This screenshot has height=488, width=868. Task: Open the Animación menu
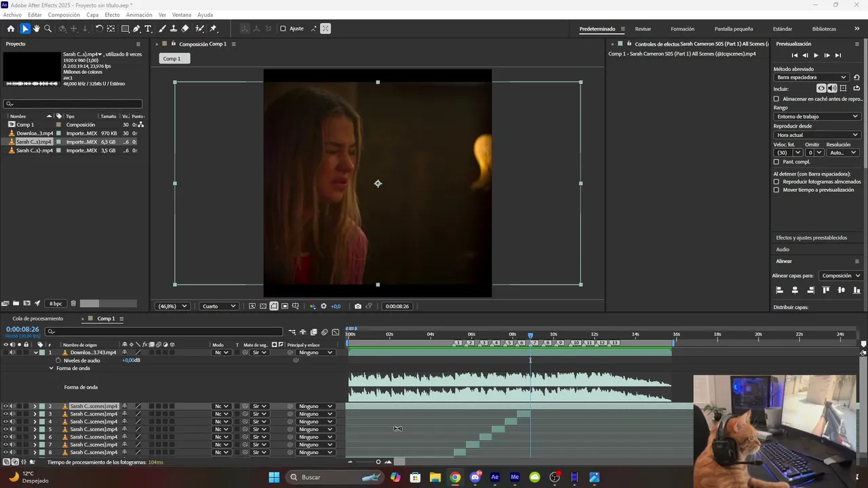tap(139, 15)
